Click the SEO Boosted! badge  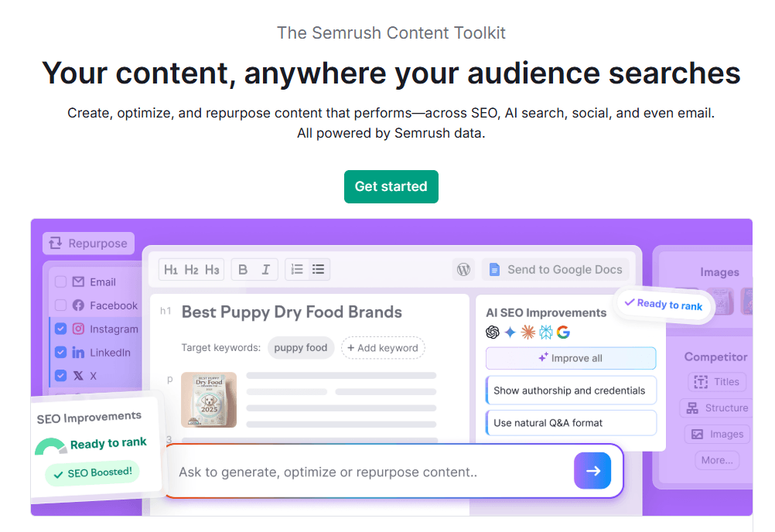92,473
